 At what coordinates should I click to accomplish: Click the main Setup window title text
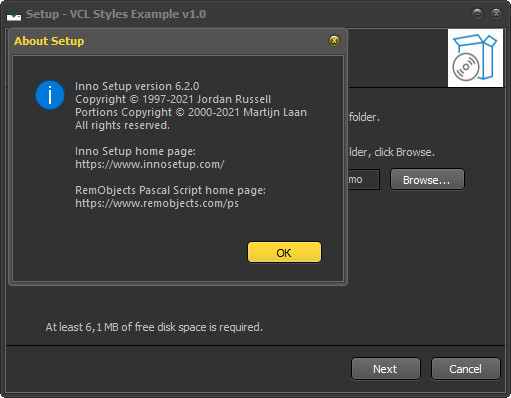pyautogui.click(x=116, y=14)
